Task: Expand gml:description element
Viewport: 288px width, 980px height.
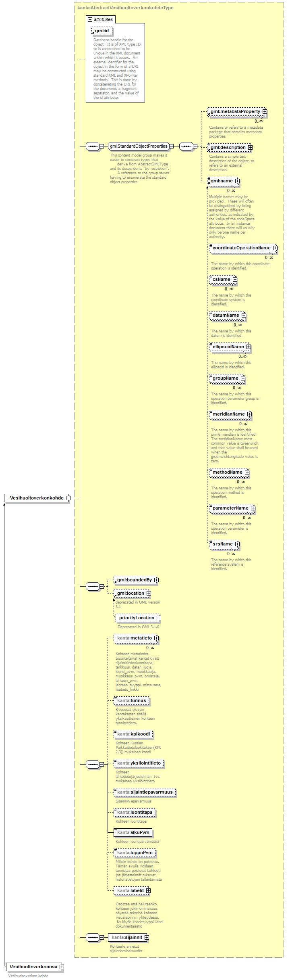Action: [250, 147]
